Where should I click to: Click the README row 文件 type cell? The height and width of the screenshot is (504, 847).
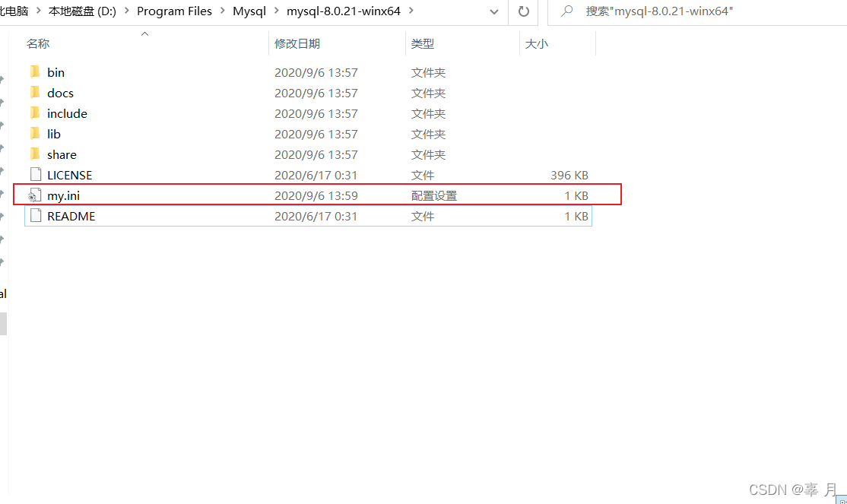click(x=423, y=216)
